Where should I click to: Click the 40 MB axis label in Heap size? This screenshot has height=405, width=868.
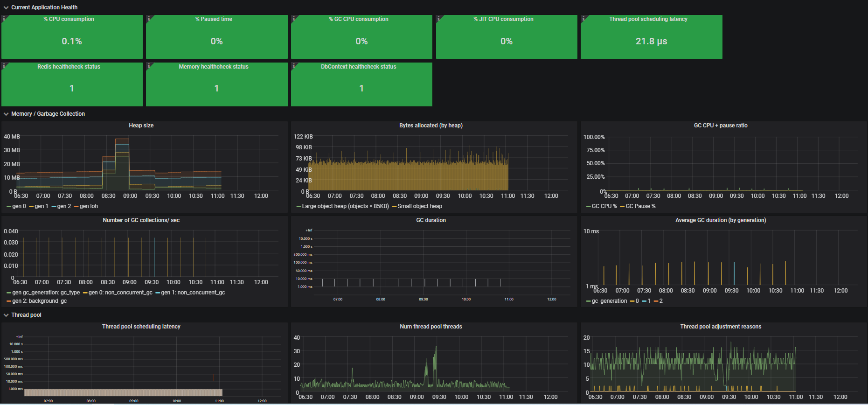12,137
